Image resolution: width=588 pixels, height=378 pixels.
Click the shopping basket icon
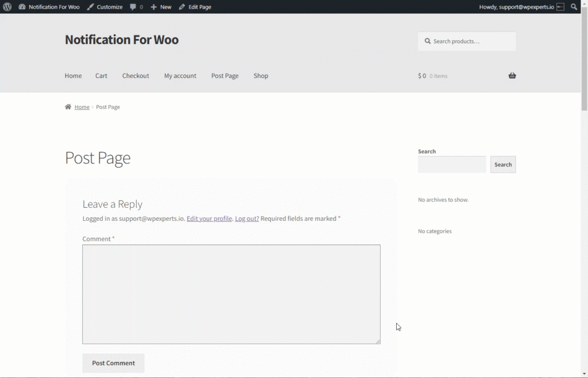click(512, 76)
